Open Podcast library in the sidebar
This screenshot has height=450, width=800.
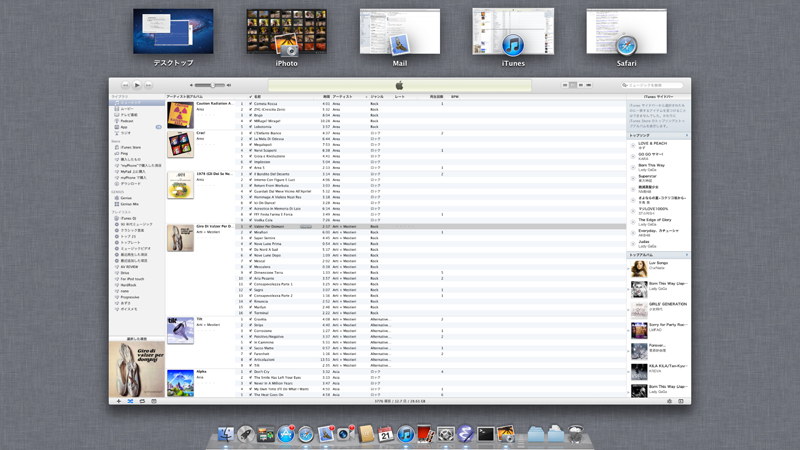128,122
